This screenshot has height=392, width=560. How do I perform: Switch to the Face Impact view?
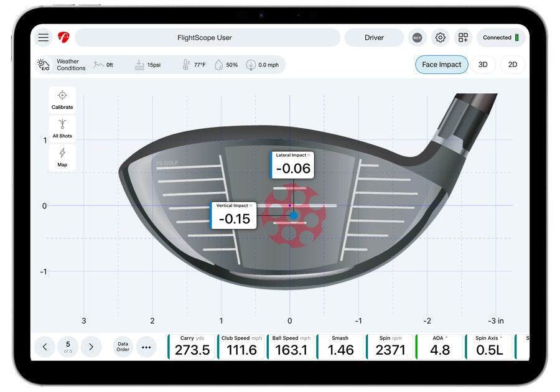pos(441,65)
